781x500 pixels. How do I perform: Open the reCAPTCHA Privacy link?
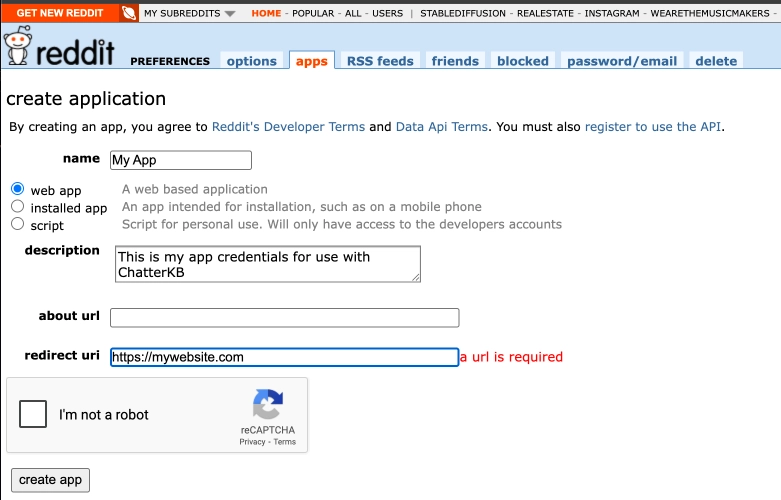252,442
